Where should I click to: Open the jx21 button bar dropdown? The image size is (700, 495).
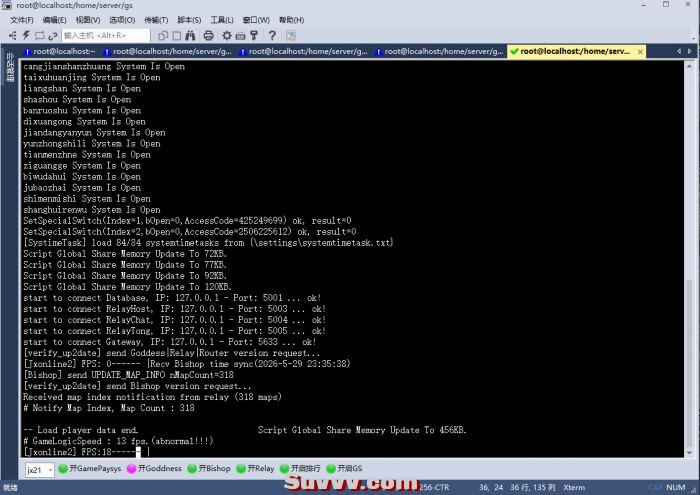[39, 470]
